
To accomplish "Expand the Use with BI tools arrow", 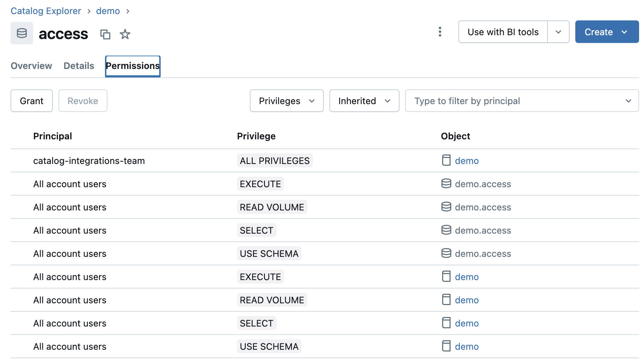I will [558, 32].
